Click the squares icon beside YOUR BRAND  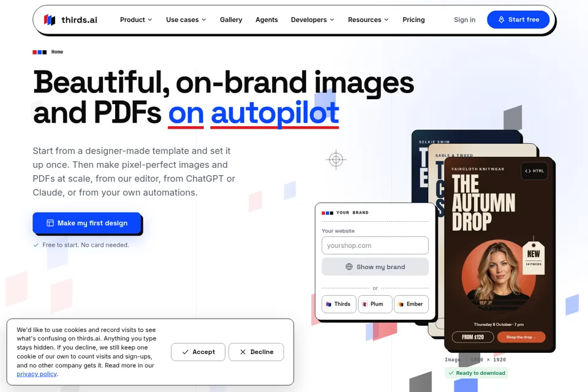327,213
